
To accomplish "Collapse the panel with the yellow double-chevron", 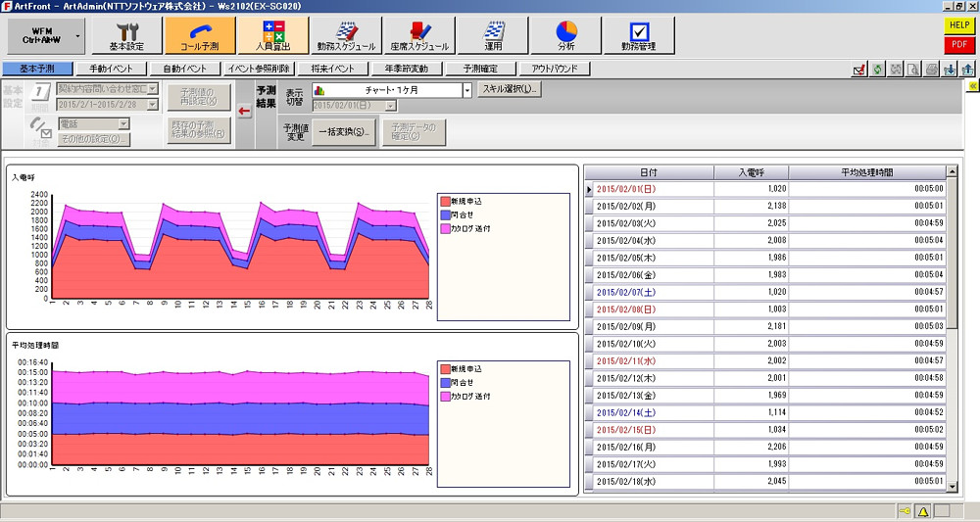I will click(972, 87).
